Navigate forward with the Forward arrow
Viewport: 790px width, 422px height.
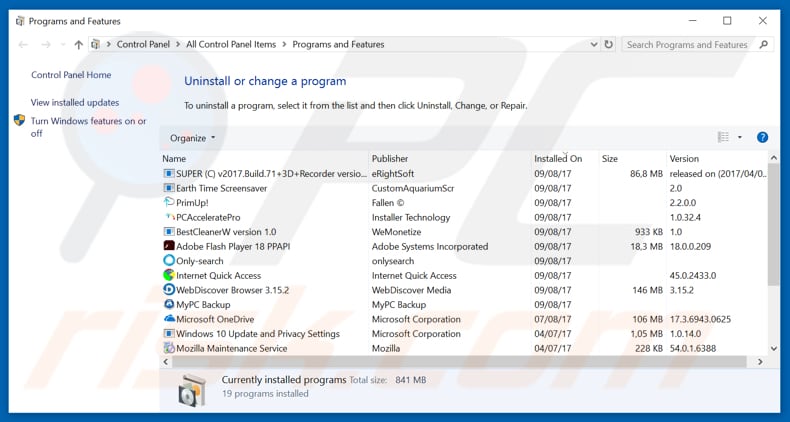(46, 45)
